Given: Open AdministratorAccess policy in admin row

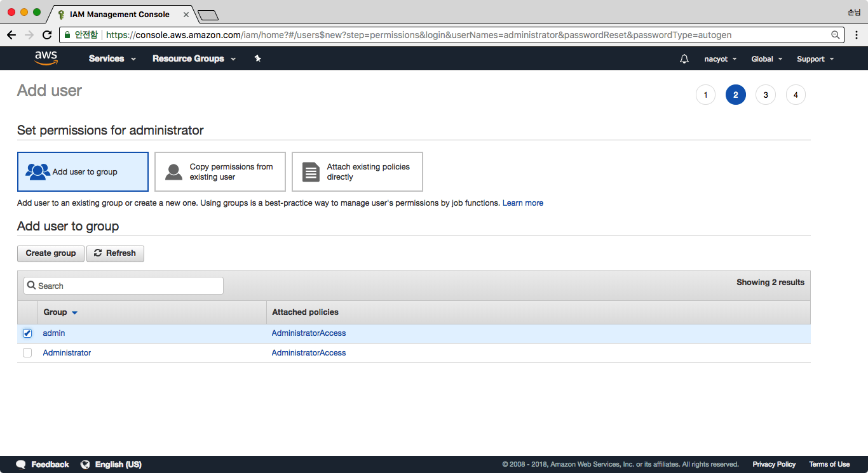Looking at the screenshot, I should [309, 333].
